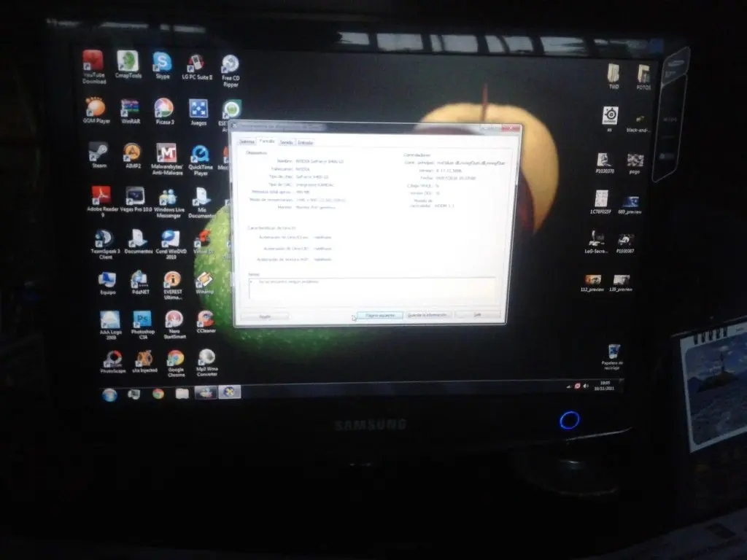
Task: Launch Adobe Reader 9 desktop icon
Action: [x=102, y=201]
